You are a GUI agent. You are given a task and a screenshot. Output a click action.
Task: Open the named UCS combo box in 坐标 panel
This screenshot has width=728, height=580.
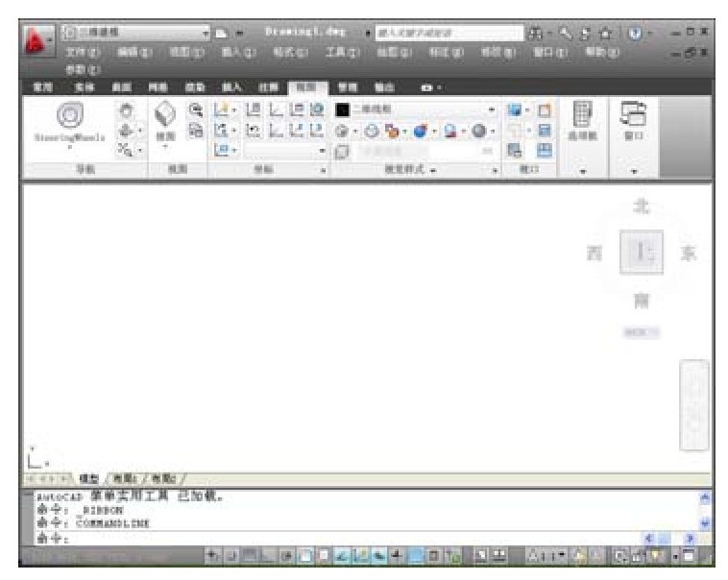point(285,151)
